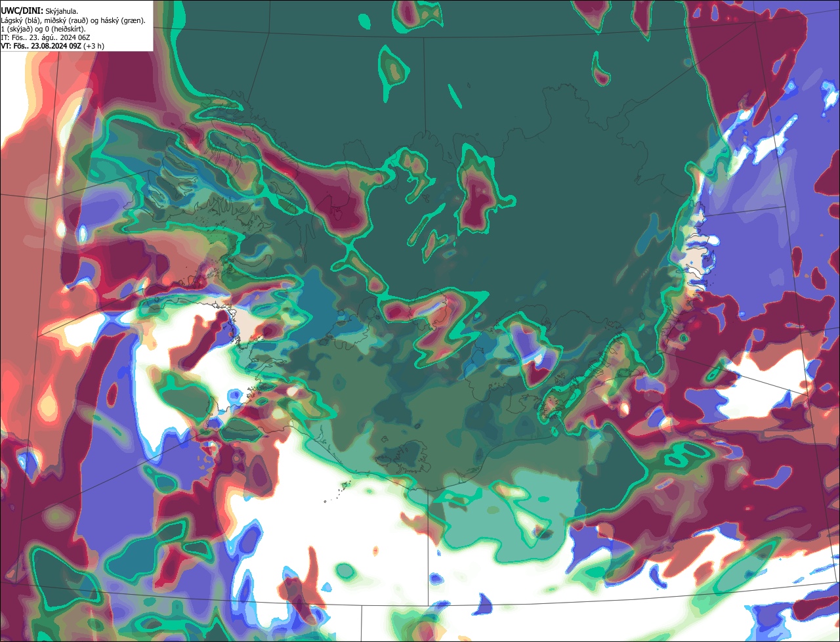Click the "VT: Fös.. 23.08.2024 09Z (+3 h)" line
Viewport: 840px width, 642px height.
(52, 46)
